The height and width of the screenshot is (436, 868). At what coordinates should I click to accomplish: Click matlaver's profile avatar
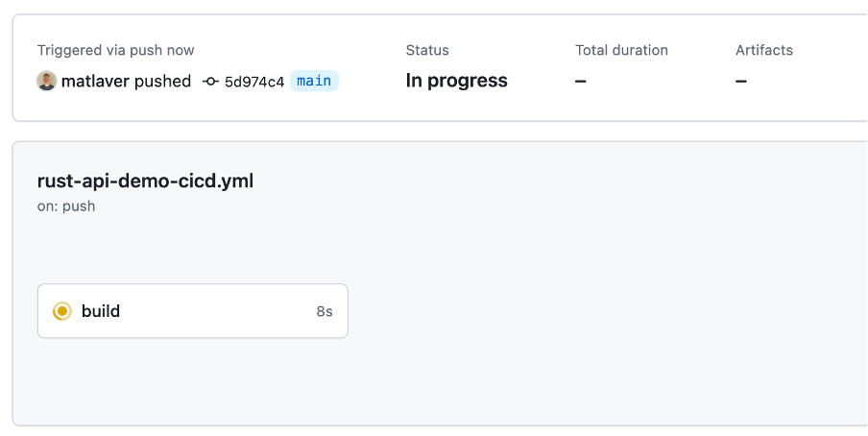(46, 81)
